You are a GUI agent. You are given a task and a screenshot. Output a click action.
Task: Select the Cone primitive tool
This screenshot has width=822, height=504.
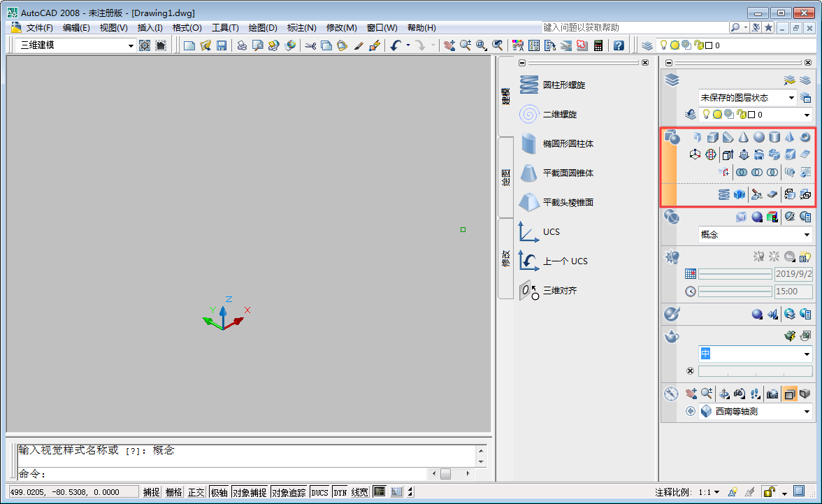tap(744, 137)
